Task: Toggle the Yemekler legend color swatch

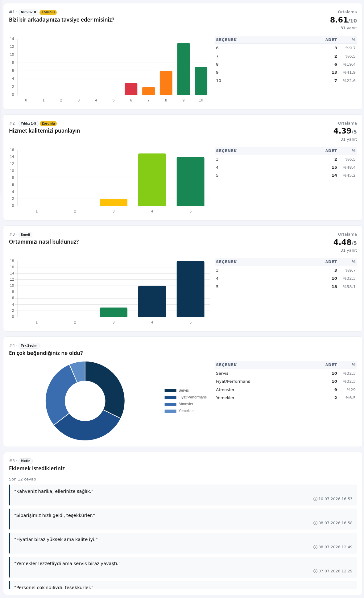Action: pos(170,411)
